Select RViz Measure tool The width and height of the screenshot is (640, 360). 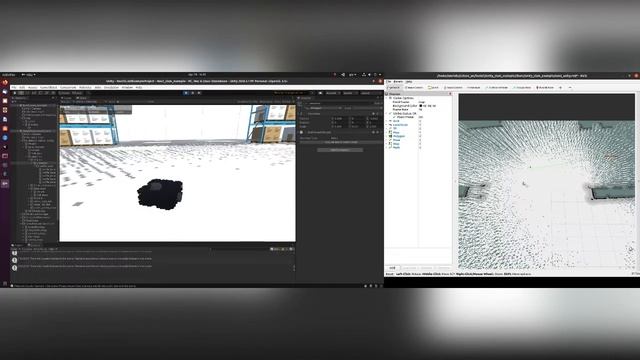tap(473, 87)
